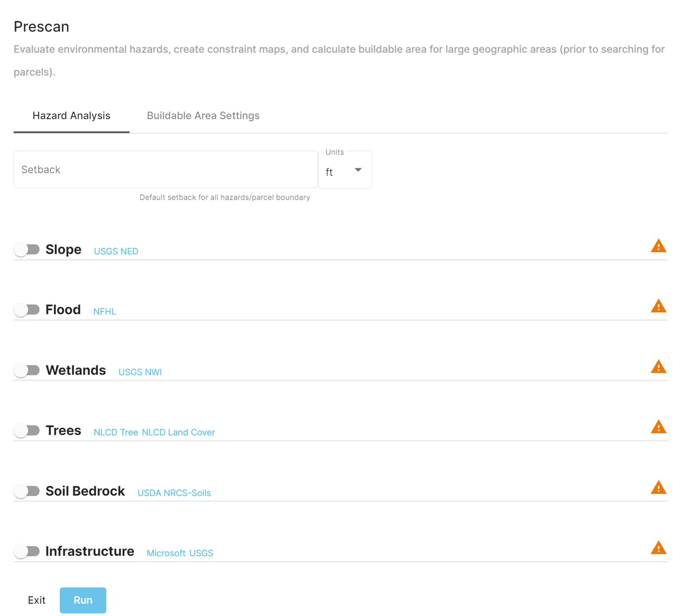The image size is (680, 616).
Task: Click the warning icon next to Slope
Action: (658, 246)
